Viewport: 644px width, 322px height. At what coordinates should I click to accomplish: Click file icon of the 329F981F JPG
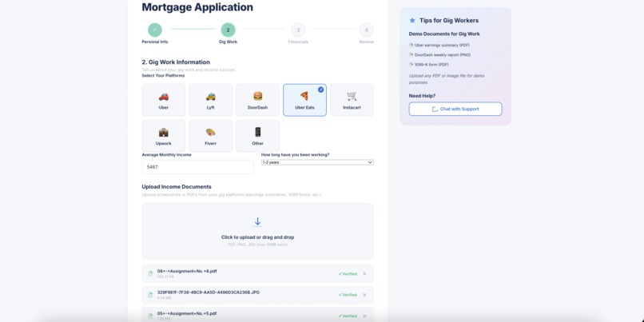click(x=150, y=295)
